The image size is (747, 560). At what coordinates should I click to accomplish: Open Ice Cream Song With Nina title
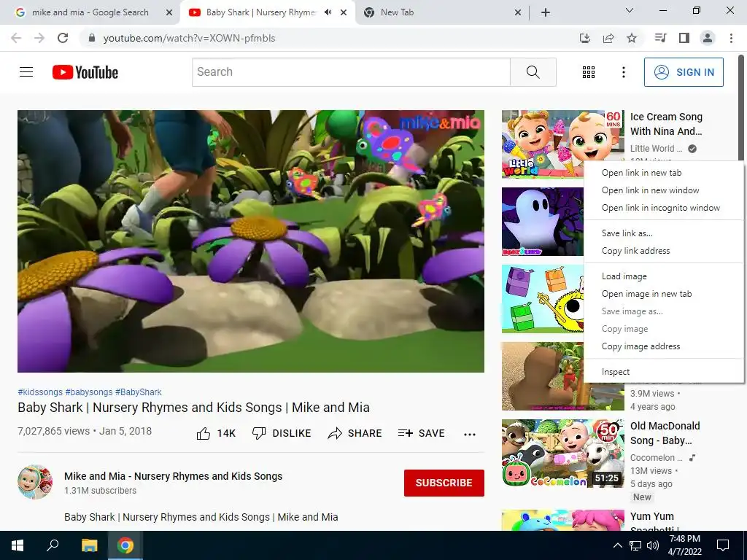pyautogui.click(x=666, y=124)
